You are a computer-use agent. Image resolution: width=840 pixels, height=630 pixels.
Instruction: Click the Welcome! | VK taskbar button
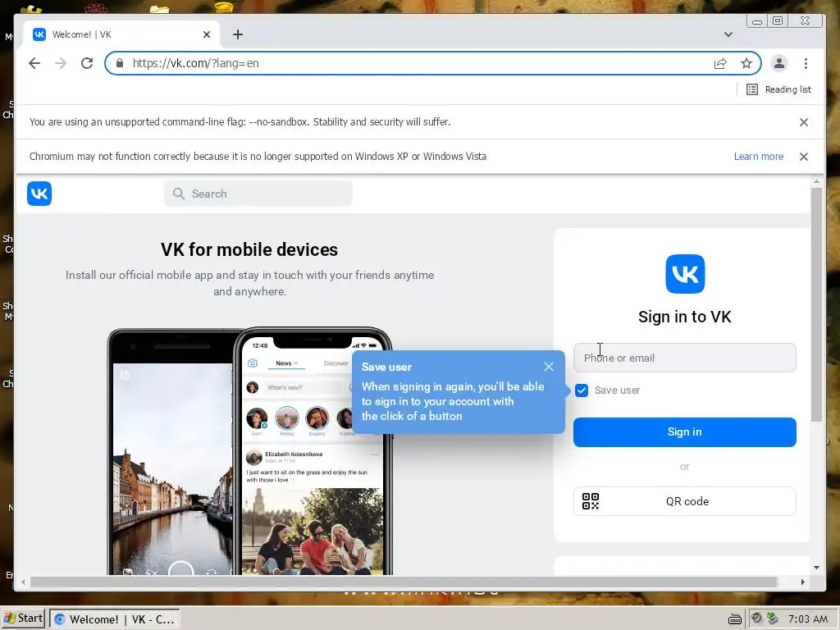click(115, 619)
